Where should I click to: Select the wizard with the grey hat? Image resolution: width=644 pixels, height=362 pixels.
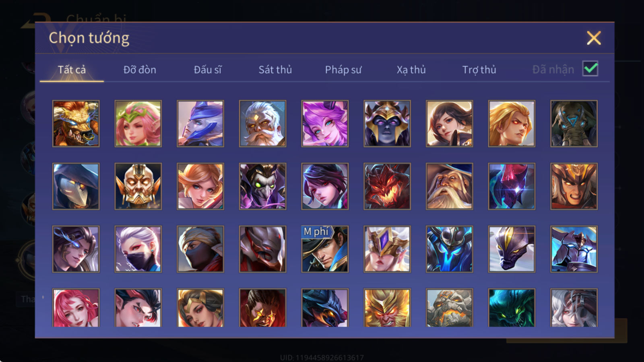coord(449,186)
